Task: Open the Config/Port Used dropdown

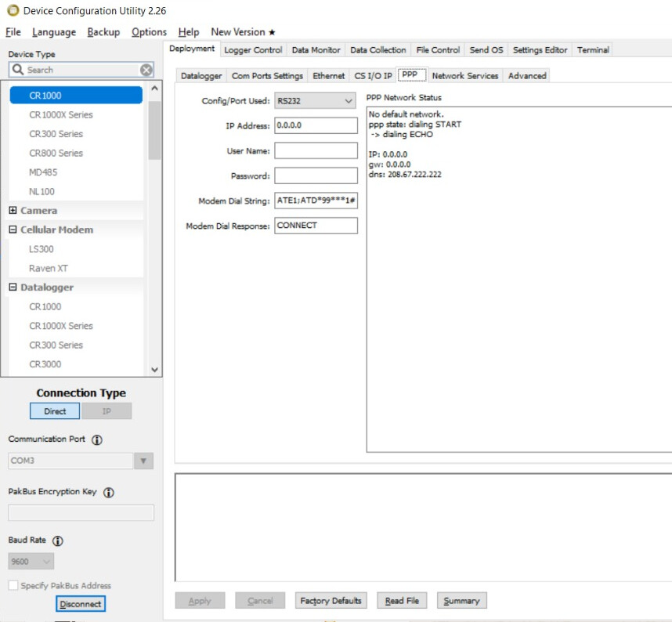Action: click(349, 101)
